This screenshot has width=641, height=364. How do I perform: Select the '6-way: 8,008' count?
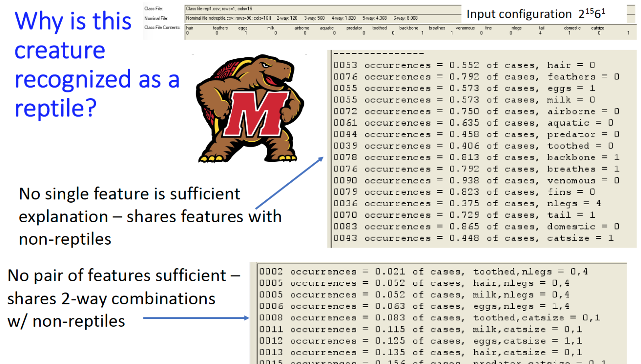[x=405, y=18]
